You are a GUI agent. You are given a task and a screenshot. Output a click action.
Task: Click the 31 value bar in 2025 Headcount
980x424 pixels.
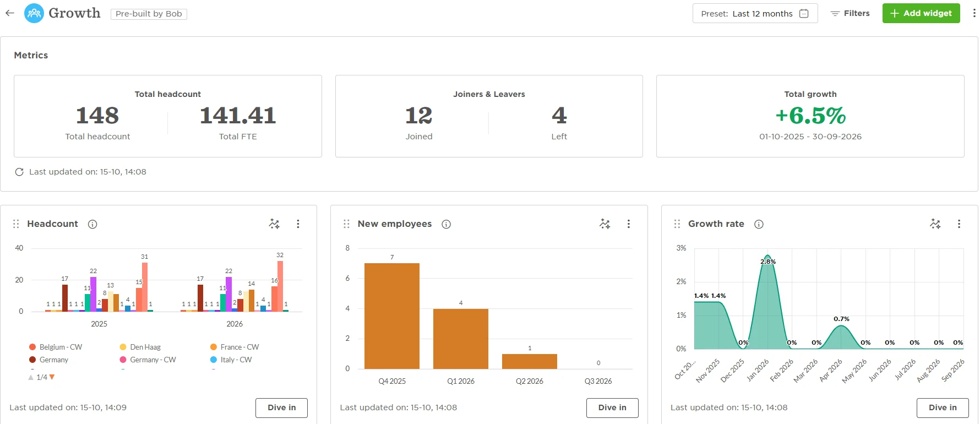click(x=145, y=287)
